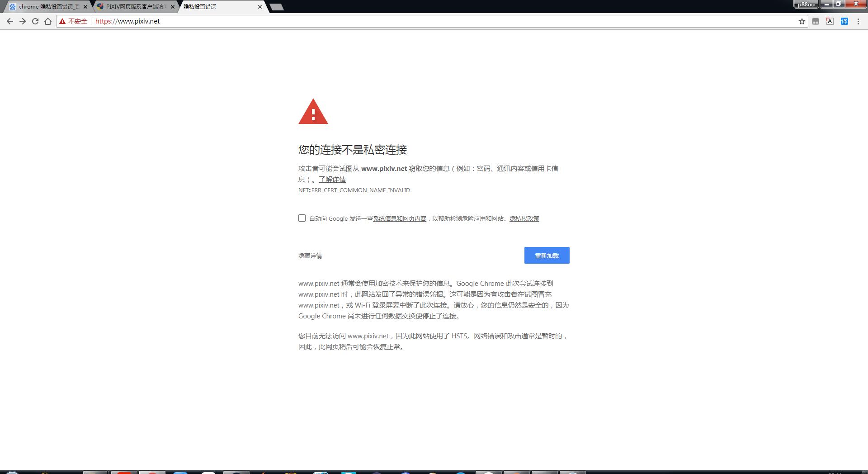Click the paragraph mentioning HSTS
The height and width of the screenshot is (474, 868).
pyautogui.click(x=433, y=341)
